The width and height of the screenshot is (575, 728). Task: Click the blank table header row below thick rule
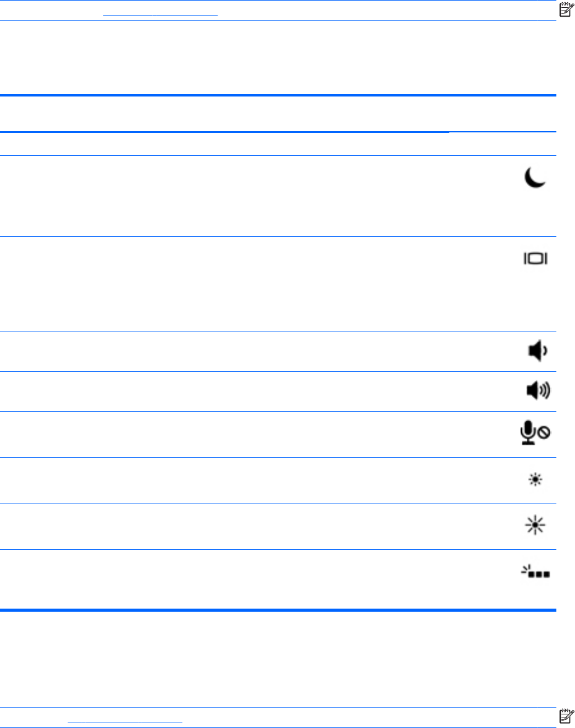pos(278,114)
